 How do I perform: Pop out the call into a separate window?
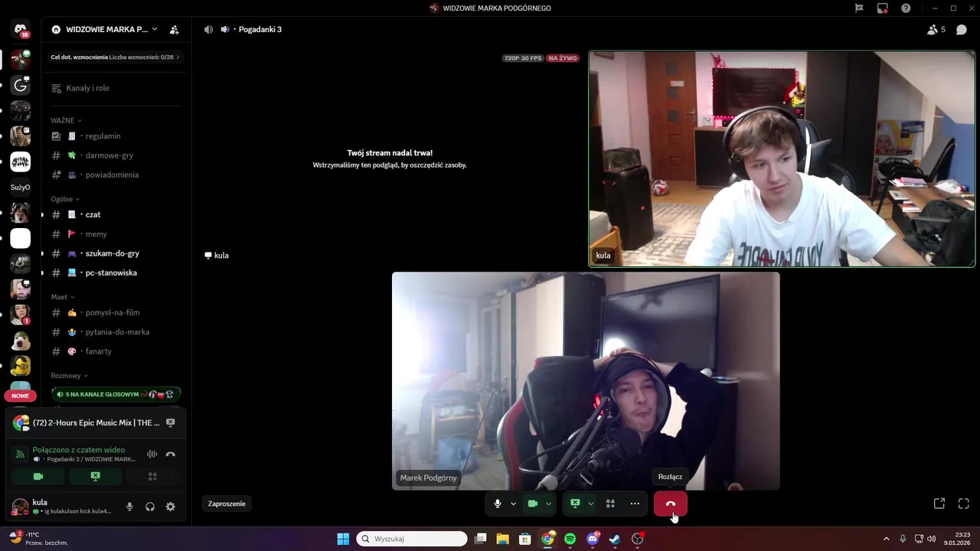click(x=939, y=504)
